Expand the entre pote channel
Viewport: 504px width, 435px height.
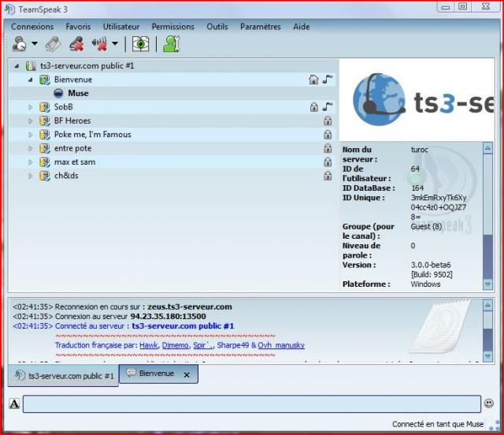click(x=31, y=149)
